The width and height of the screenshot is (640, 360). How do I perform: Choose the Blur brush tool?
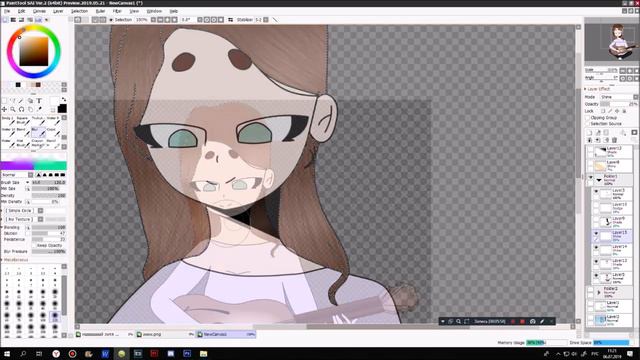(x=38, y=132)
